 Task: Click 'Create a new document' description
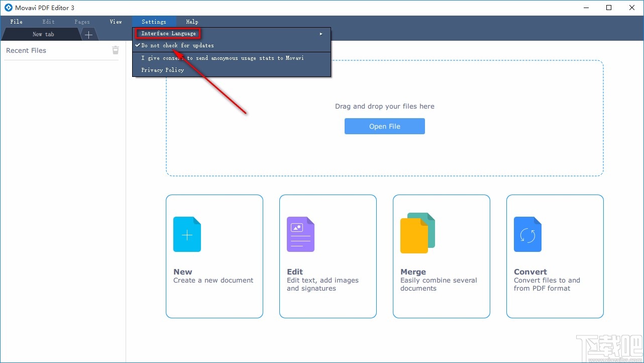click(x=213, y=281)
